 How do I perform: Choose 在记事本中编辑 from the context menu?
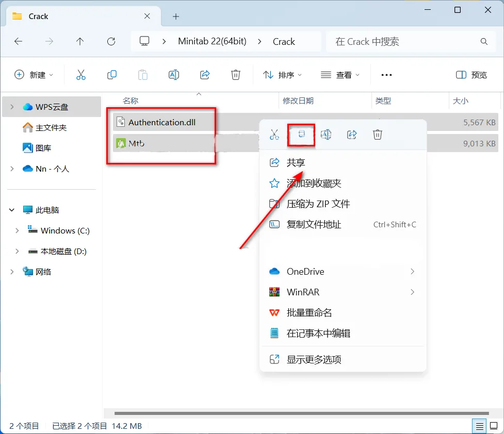(343, 333)
